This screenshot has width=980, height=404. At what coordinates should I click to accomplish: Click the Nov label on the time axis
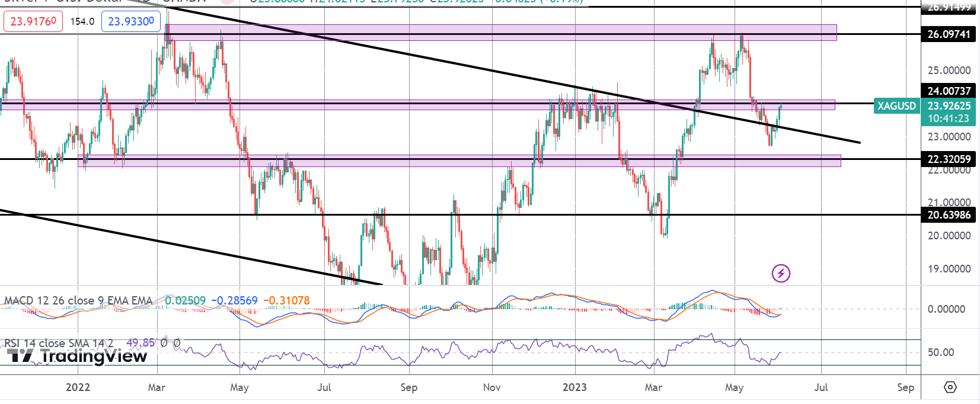click(x=491, y=387)
